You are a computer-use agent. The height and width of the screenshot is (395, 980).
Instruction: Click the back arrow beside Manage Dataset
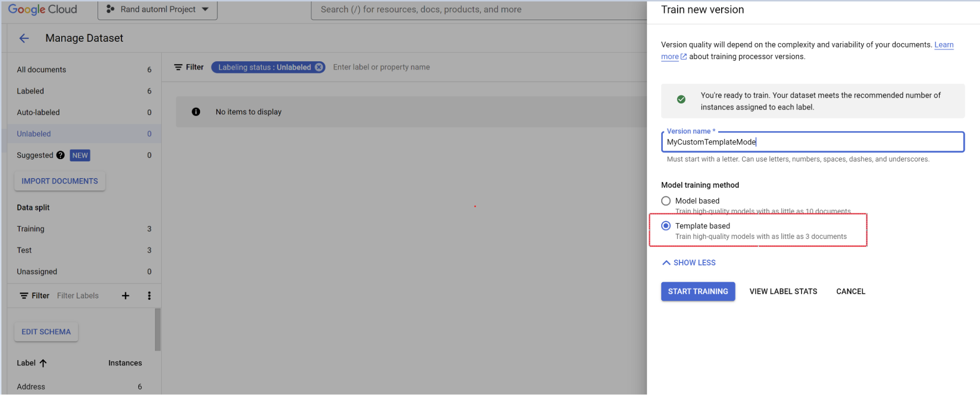[24, 38]
